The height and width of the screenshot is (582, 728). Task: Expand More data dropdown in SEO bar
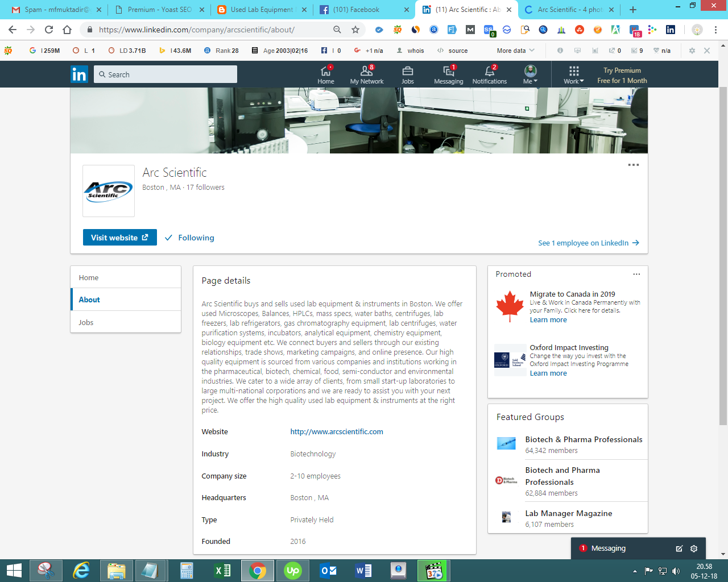515,51
